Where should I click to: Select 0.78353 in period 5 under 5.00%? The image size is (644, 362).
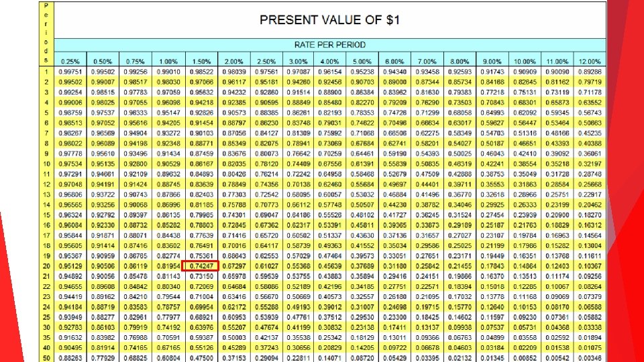pyautogui.click(x=362, y=113)
